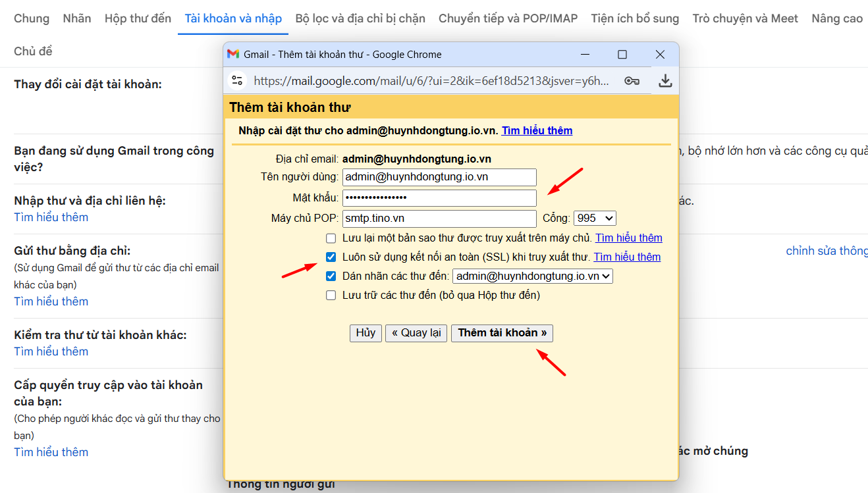868x493 pixels.
Task: Open Bộ lọc và địa chỉ bị chặn tab
Action: click(360, 18)
